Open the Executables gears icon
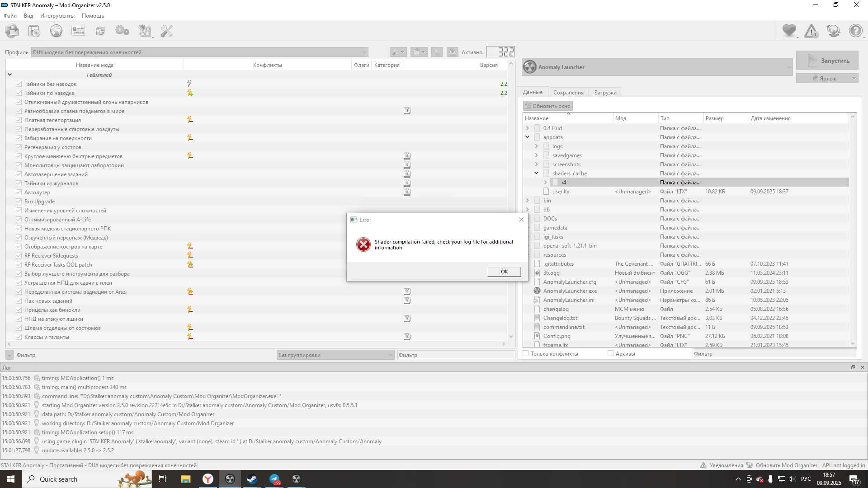Viewport: 868px width, 488px height. pos(122,31)
